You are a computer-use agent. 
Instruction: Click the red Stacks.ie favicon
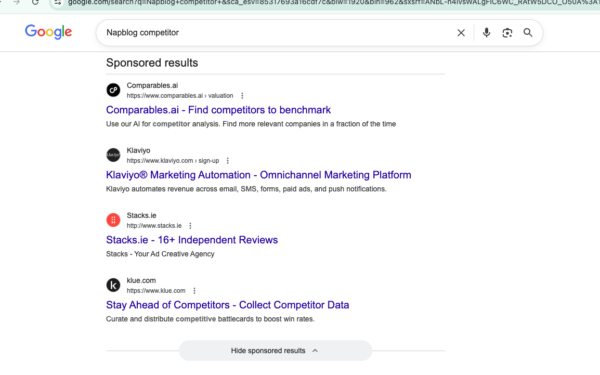[x=113, y=220]
